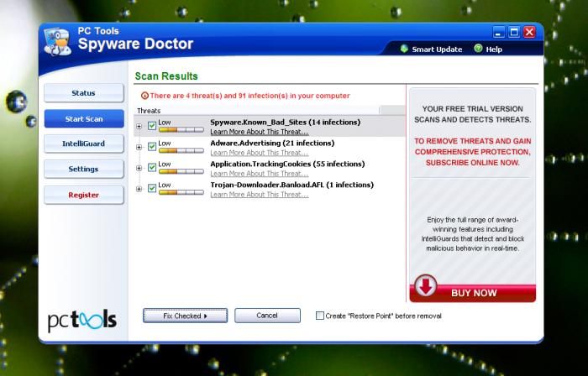Click the threat level bar for Spyware.Known_Bad_Sites

[181, 130]
